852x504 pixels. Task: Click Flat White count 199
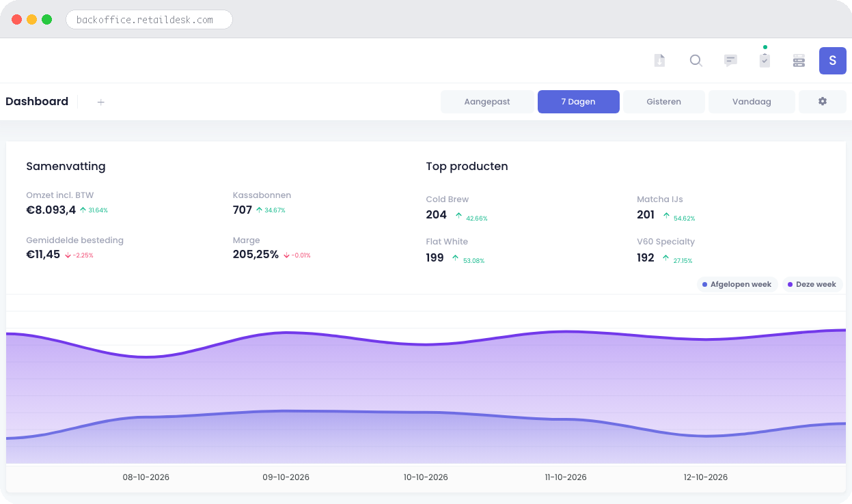click(x=435, y=257)
